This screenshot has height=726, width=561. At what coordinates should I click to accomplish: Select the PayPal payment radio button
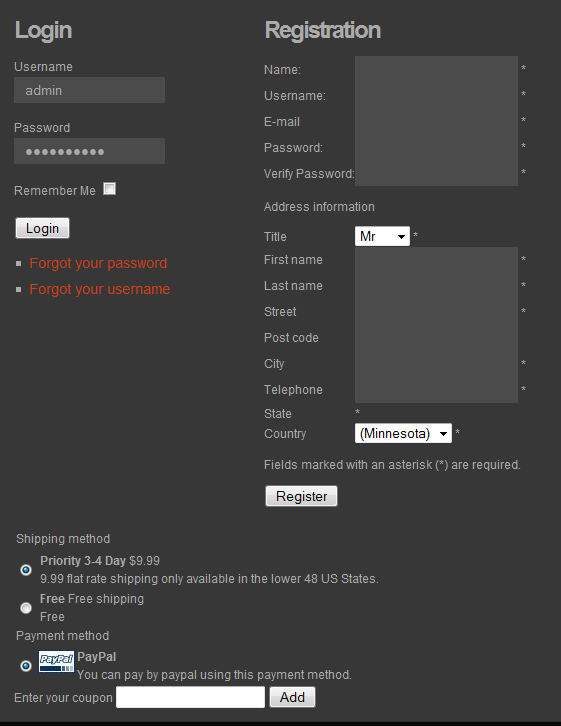point(26,666)
